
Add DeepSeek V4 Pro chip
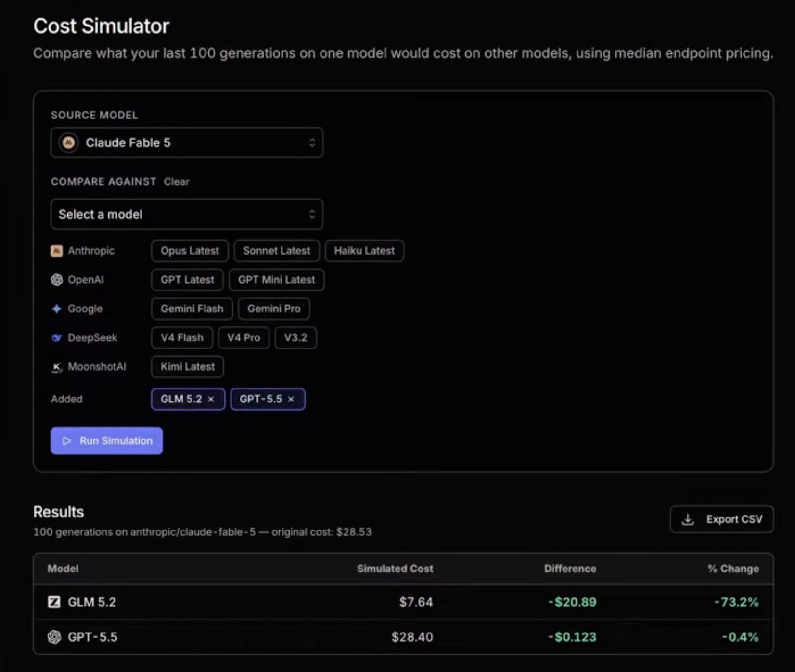click(244, 337)
